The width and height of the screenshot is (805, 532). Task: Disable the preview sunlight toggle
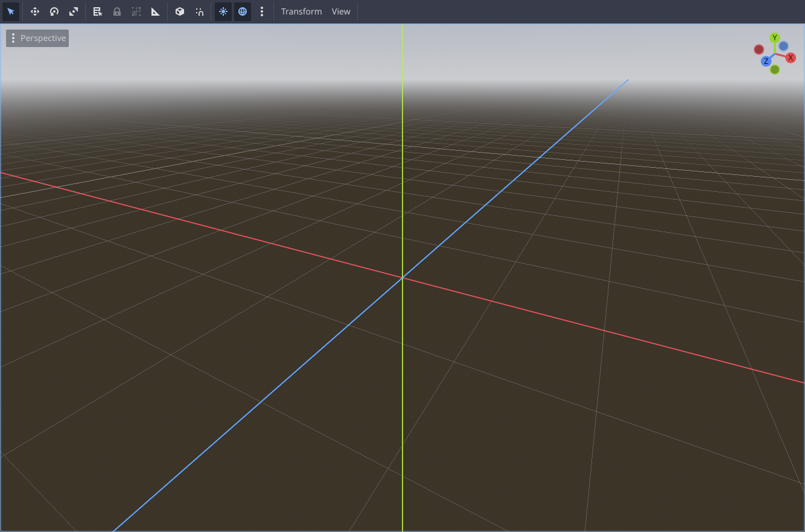click(223, 11)
